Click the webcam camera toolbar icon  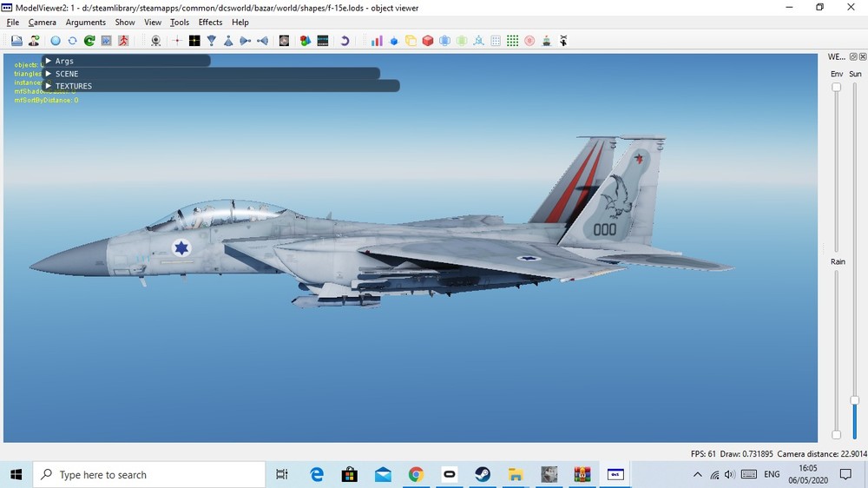pyautogui.click(x=155, y=41)
